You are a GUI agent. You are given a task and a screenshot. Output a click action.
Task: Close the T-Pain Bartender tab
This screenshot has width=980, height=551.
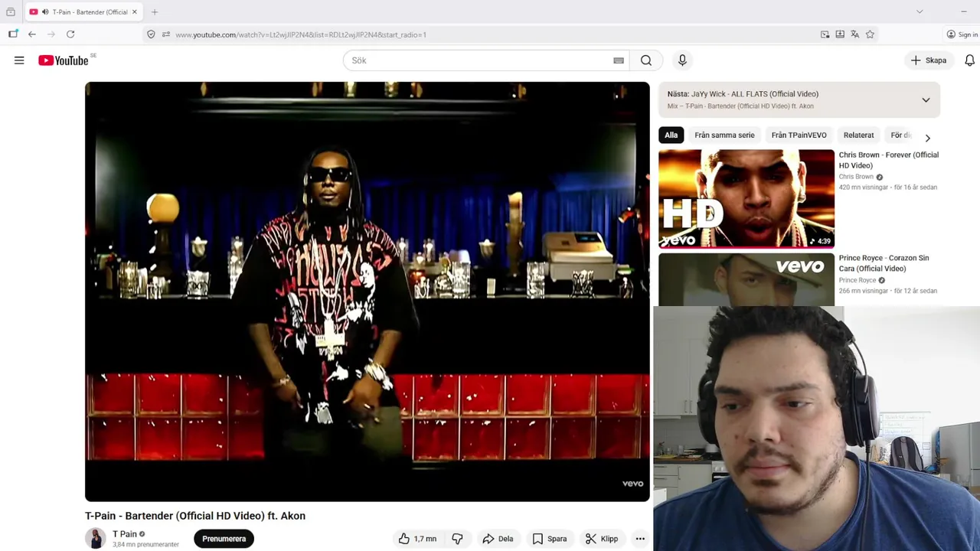click(135, 12)
